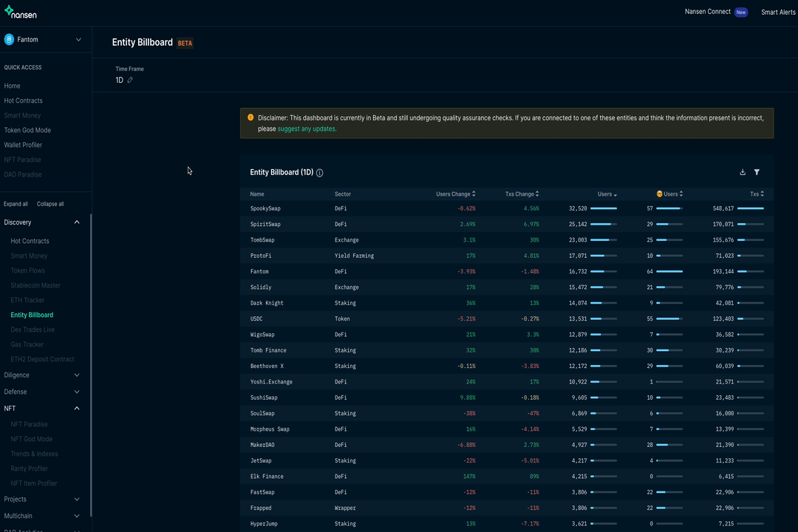Open the table filter icon
Image resolution: width=798 pixels, height=532 pixels.
(757, 172)
